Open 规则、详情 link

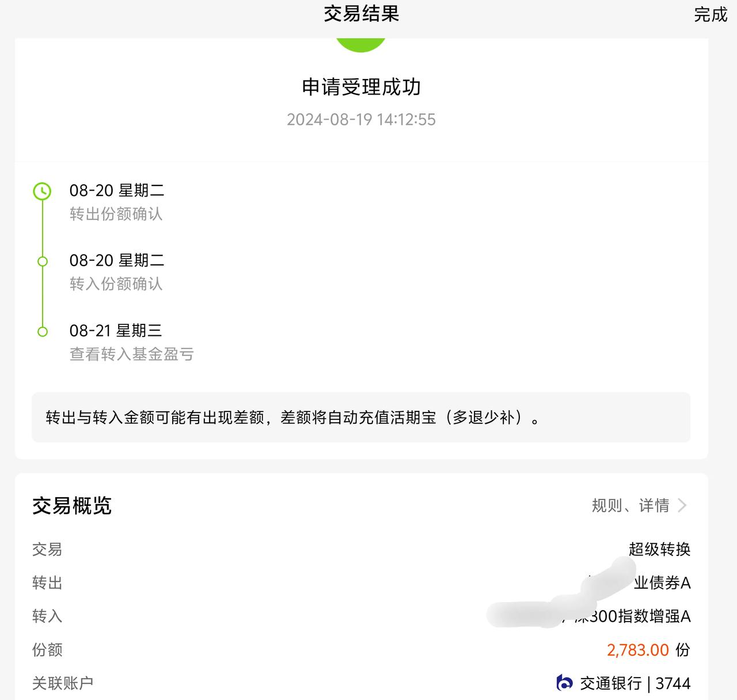coord(630,505)
